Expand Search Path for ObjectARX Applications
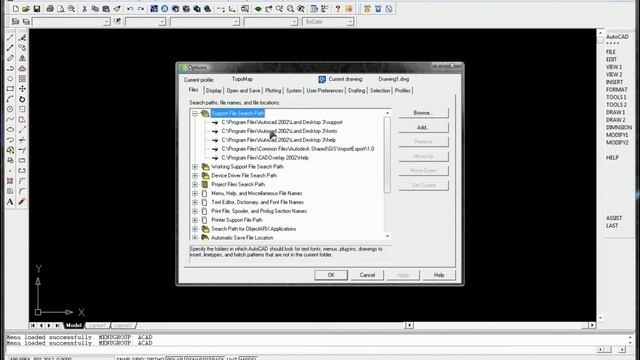This screenshot has height=360, width=640. pyautogui.click(x=195, y=229)
